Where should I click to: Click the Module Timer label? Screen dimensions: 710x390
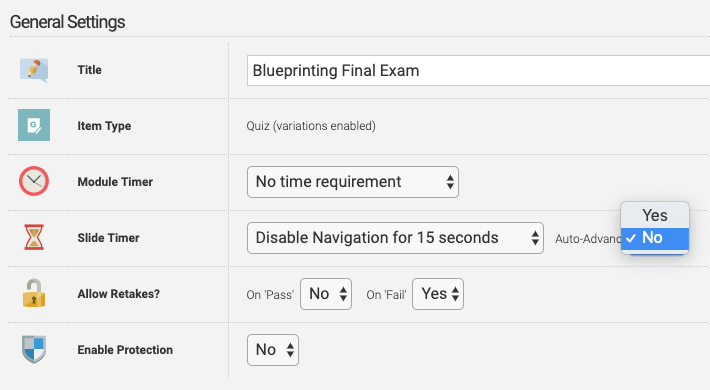[115, 182]
